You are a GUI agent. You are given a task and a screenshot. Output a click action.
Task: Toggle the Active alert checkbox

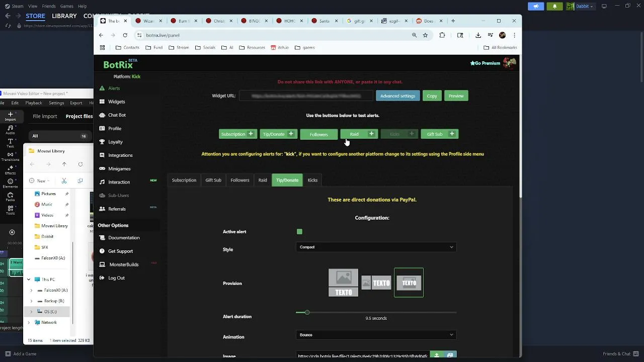[299, 232]
